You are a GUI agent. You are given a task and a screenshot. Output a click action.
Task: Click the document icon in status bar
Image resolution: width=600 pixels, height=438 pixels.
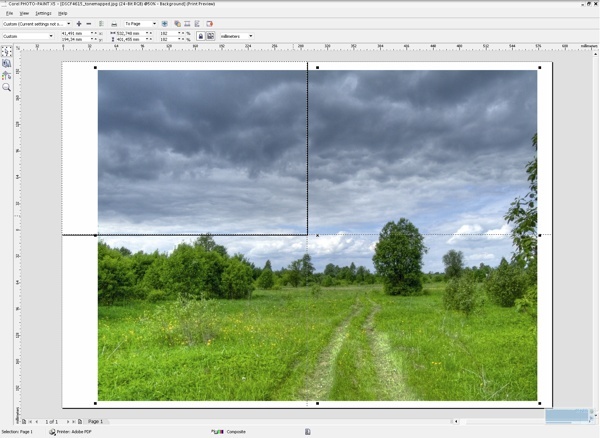pyautogui.click(x=308, y=431)
